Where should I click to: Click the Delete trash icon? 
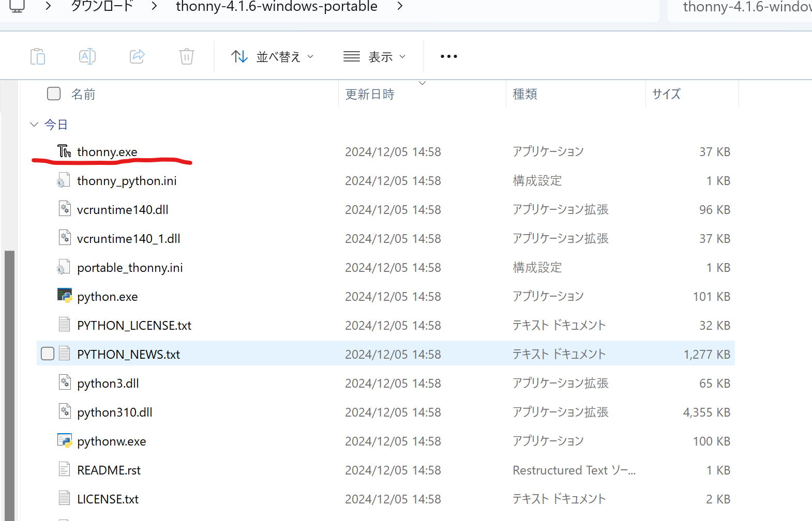[187, 56]
